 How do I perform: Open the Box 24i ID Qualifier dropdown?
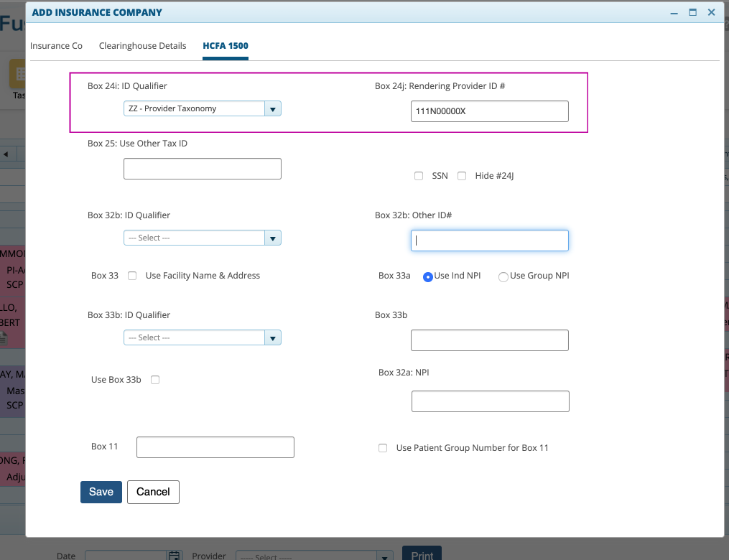pyautogui.click(x=272, y=108)
